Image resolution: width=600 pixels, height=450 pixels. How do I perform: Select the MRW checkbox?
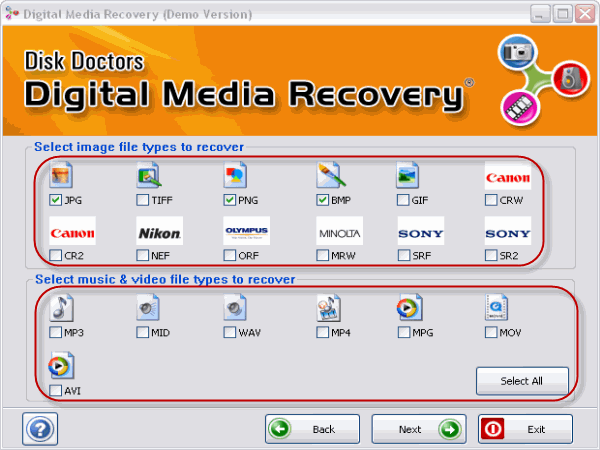(323, 255)
